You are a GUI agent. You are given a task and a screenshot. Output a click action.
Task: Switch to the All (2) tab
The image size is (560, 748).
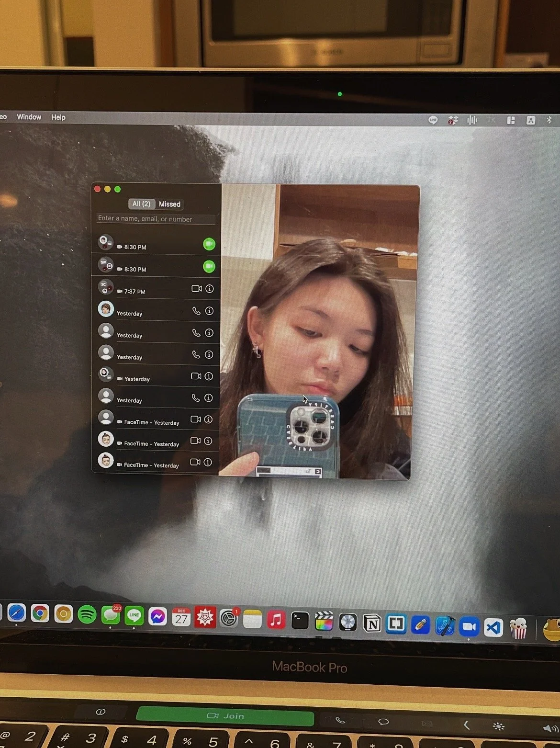pyautogui.click(x=141, y=204)
